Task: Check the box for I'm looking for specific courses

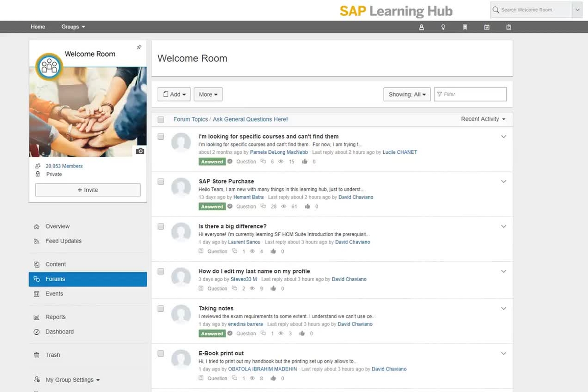Action: coord(161,137)
